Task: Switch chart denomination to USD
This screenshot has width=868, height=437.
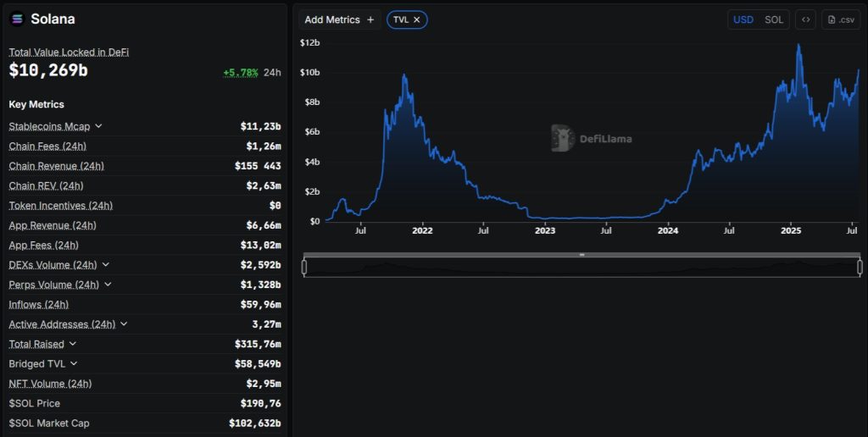Action: coord(743,20)
